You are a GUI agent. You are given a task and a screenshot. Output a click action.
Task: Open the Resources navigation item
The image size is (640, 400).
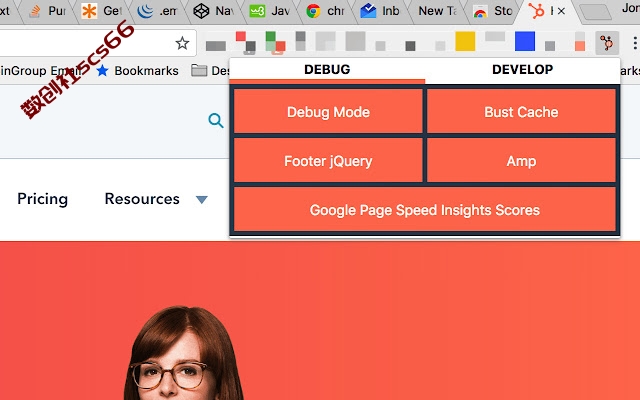tap(142, 199)
